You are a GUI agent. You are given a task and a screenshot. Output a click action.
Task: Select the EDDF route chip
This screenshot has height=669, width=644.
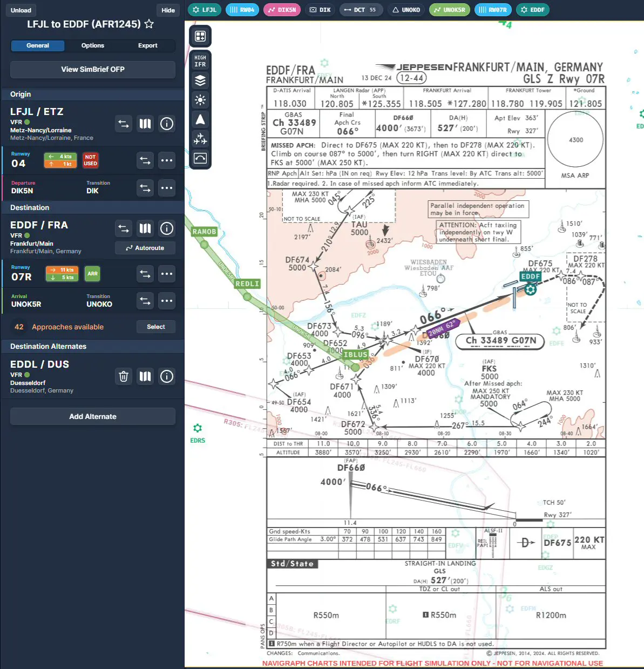point(533,10)
